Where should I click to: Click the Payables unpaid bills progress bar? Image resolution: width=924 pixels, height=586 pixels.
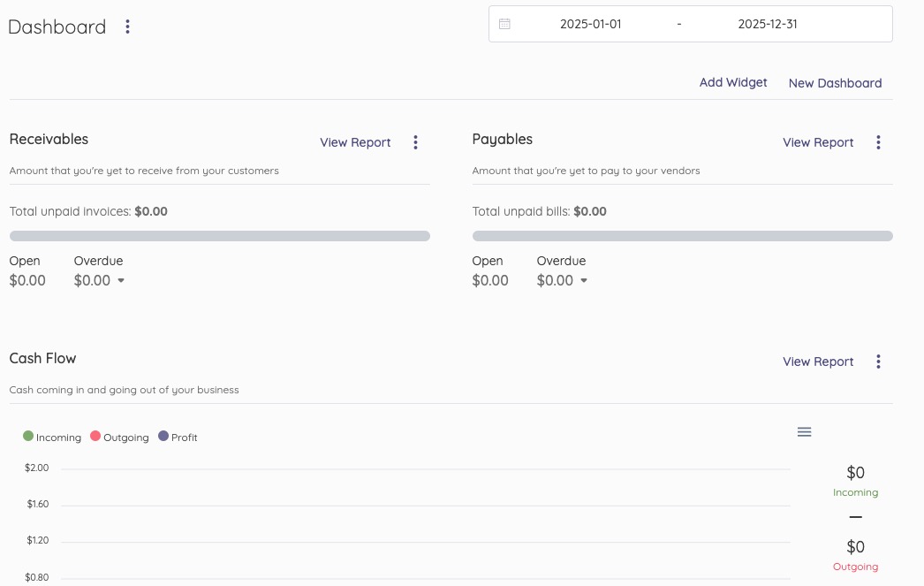(x=682, y=236)
